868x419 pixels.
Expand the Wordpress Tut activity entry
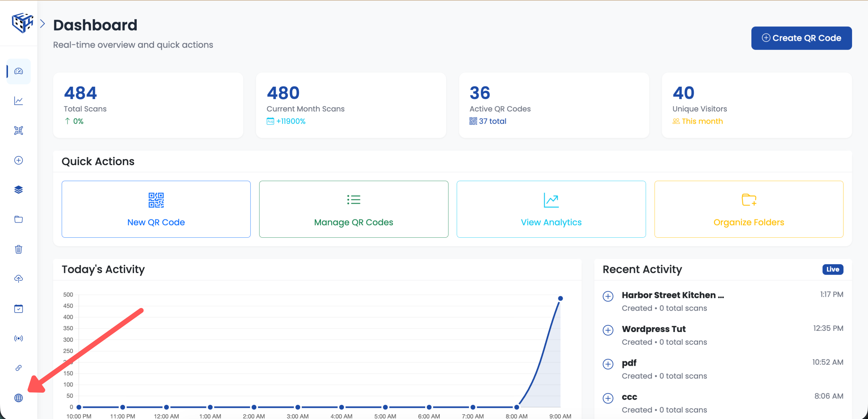click(608, 330)
